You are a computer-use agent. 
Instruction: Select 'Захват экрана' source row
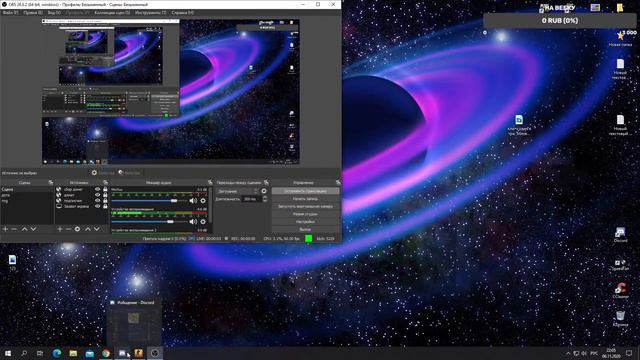81,207
